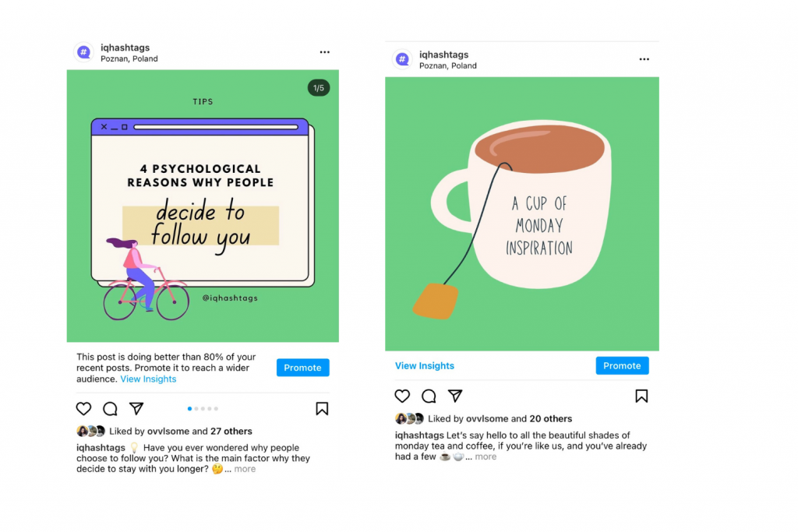The image size is (798, 532).
Task: Open the three-dot menu on Monday inspiration post
Action: 644,58
